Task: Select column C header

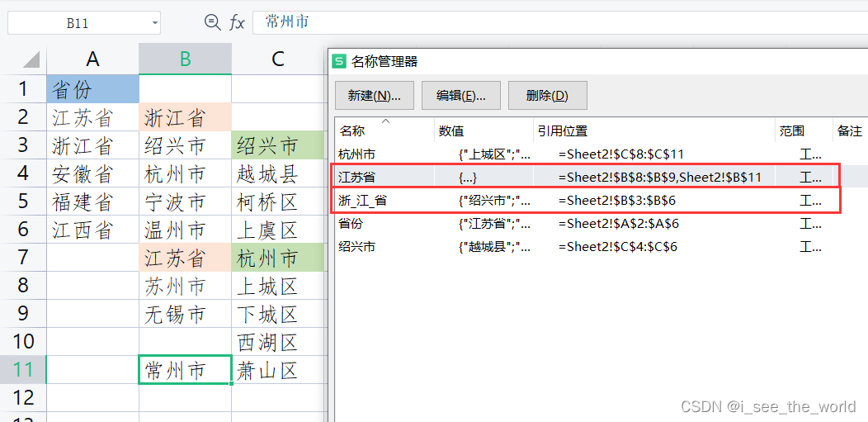Action: pos(278,59)
